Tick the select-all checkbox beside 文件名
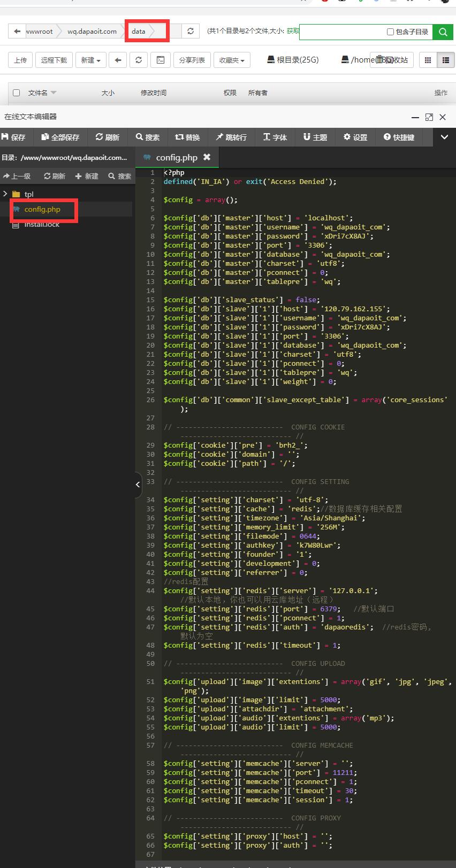 tap(16, 93)
